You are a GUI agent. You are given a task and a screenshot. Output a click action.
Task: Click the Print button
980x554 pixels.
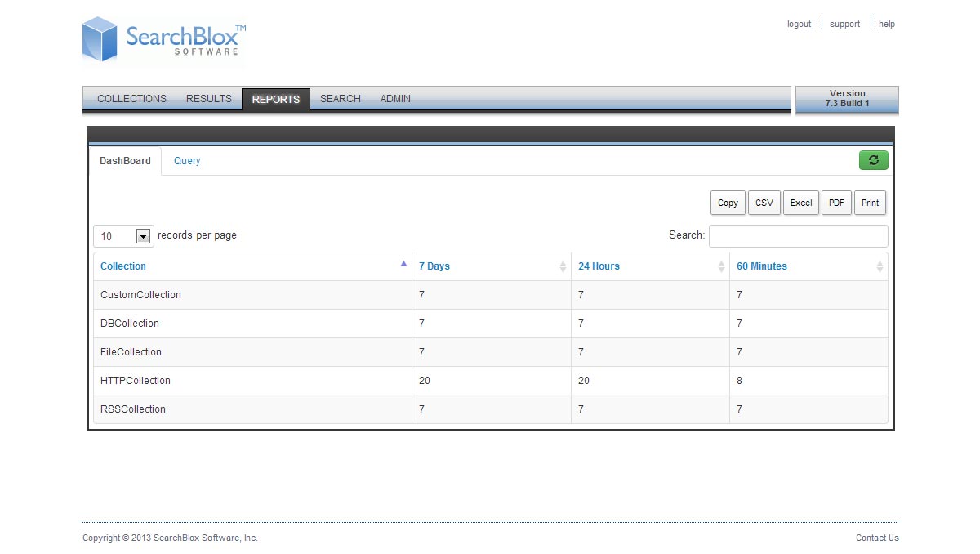coord(871,203)
